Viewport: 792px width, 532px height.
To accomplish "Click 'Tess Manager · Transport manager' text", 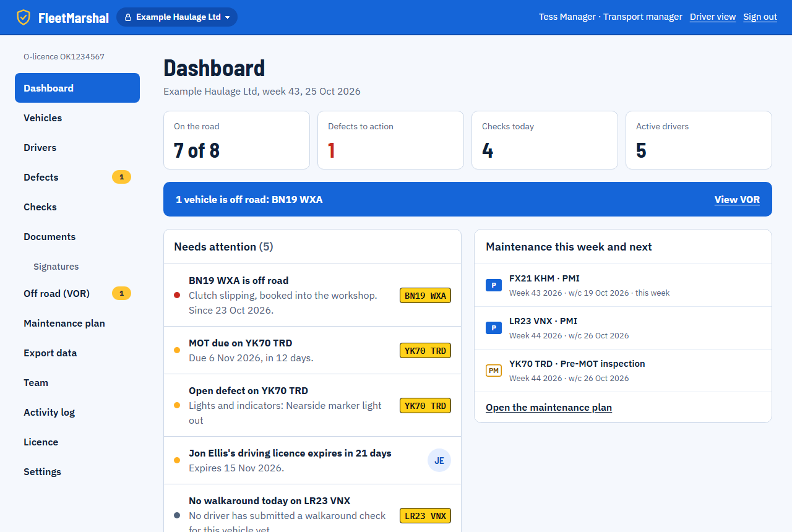I will pos(611,17).
